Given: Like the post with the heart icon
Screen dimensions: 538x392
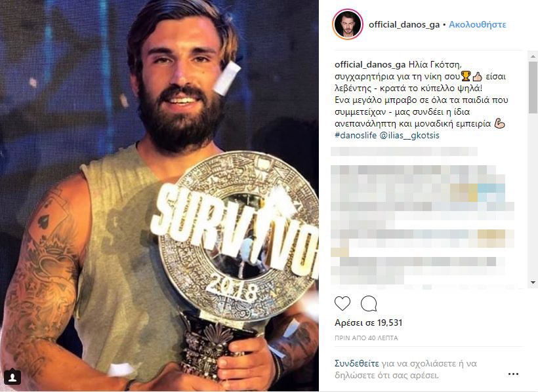Looking at the screenshot, I should click(342, 304).
